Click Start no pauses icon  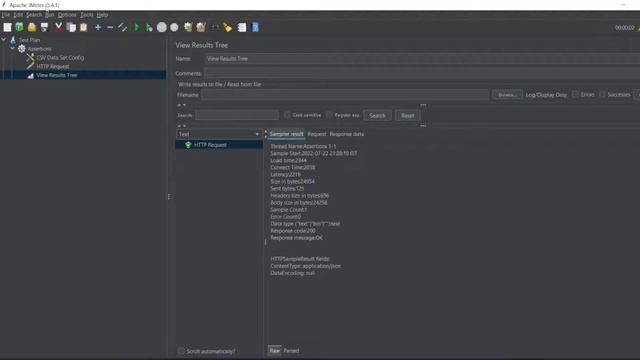(149, 27)
